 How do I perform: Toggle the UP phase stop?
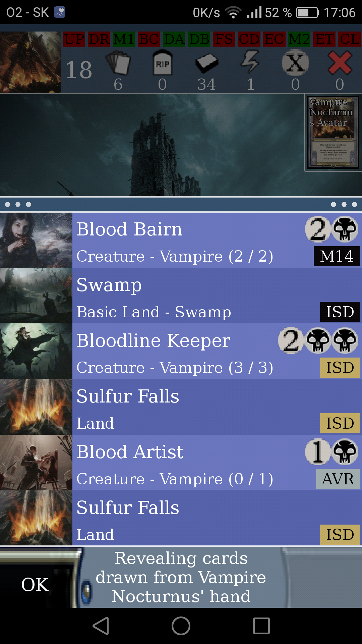(74, 39)
